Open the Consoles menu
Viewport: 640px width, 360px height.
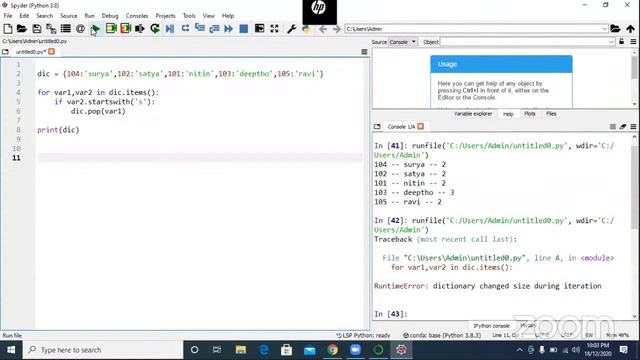tap(137, 16)
